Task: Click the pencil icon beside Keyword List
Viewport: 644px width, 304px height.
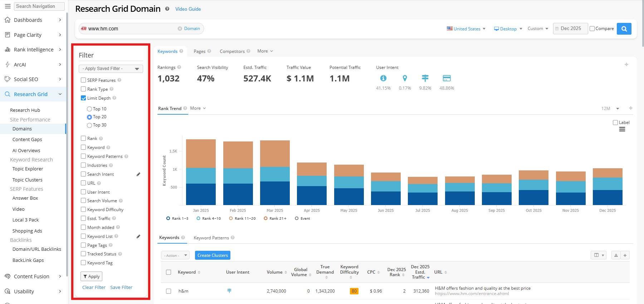Action: pyautogui.click(x=138, y=236)
